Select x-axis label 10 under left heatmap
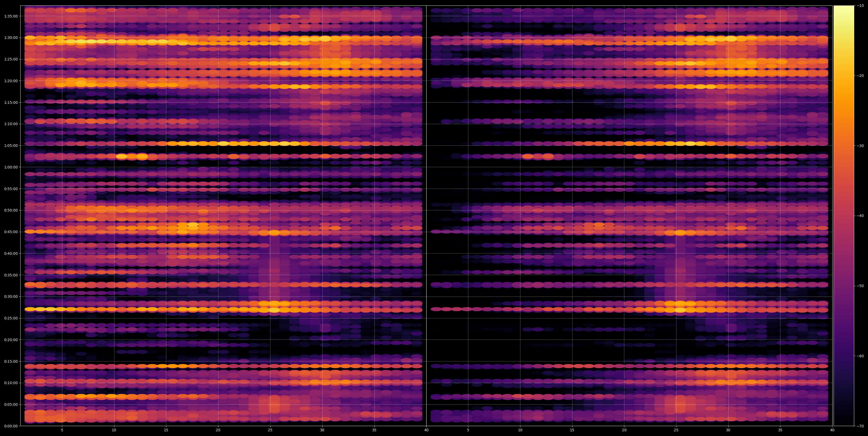Image resolution: width=868 pixels, height=436 pixels. [x=114, y=430]
